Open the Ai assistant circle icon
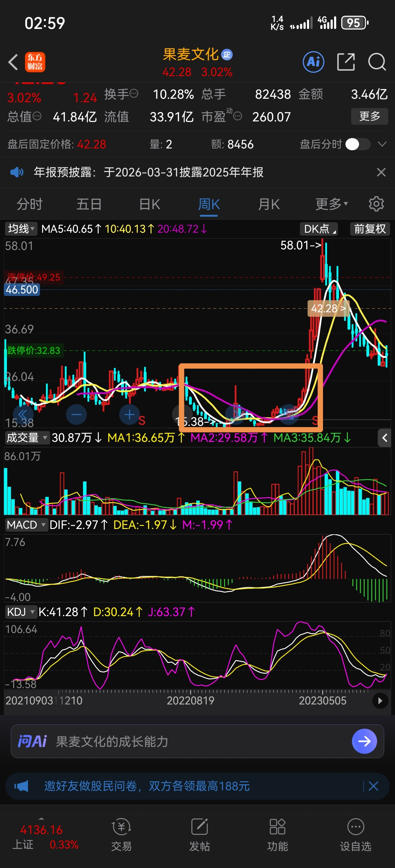The width and height of the screenshot is (395, 868). click(x=314, y=62)
